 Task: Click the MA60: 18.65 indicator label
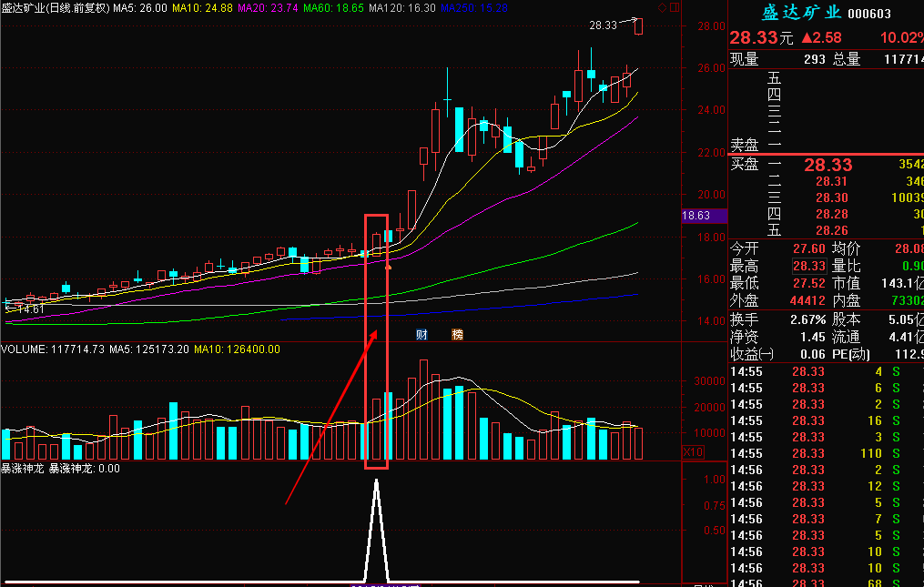point(333,8)
